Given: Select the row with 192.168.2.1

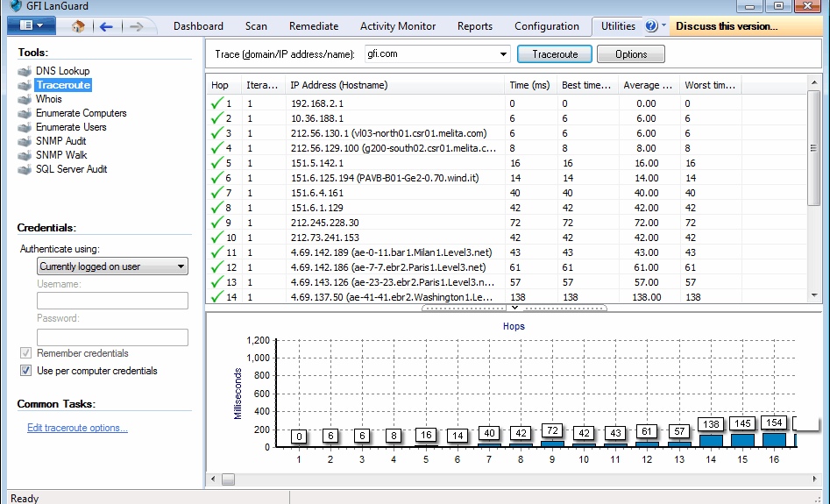Looking at the screenshot, I should tap(507, 103).
